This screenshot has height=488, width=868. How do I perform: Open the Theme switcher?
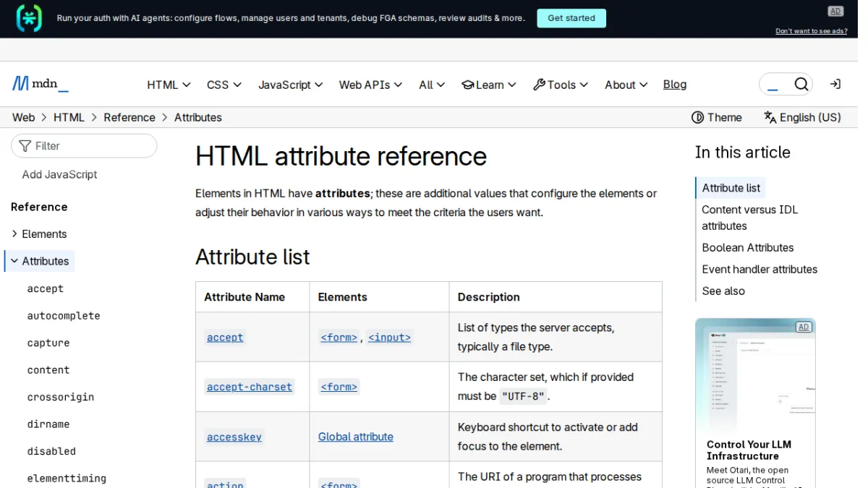(717, 117)
